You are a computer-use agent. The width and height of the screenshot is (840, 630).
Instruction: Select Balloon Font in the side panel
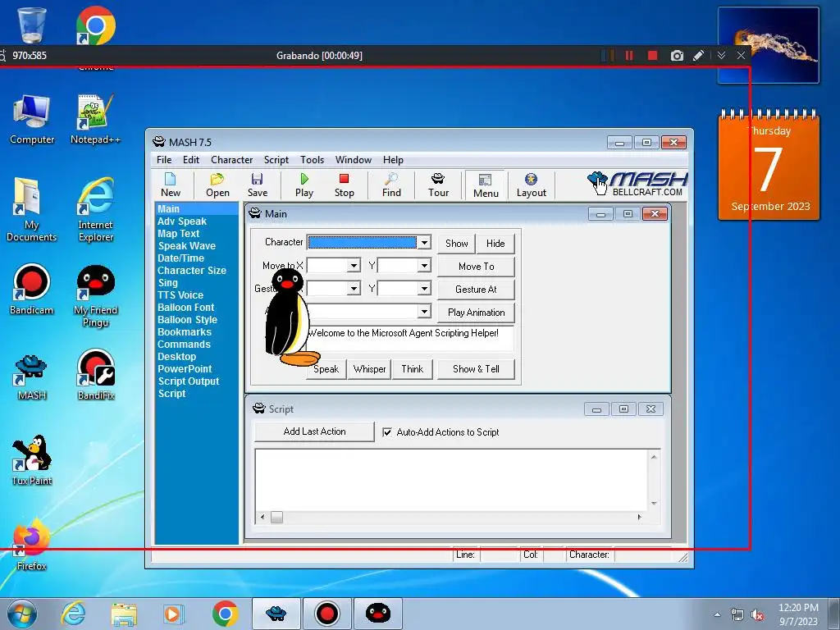186,308
